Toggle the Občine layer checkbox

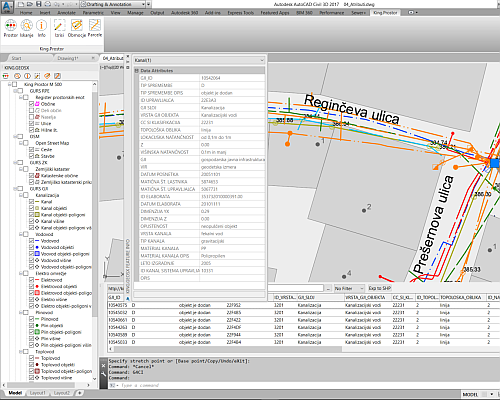click(x=32, y=104)
